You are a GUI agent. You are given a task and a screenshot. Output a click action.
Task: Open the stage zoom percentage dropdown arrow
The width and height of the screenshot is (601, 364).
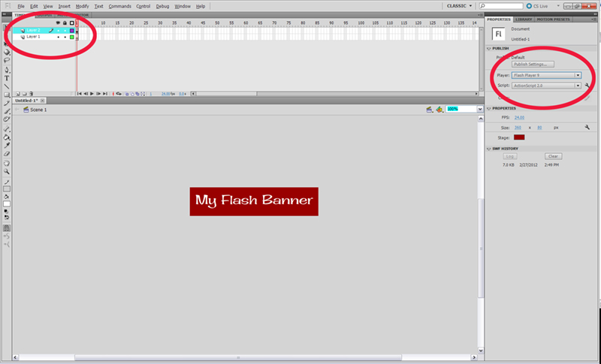pyautogui.click(x=480, y=109)
